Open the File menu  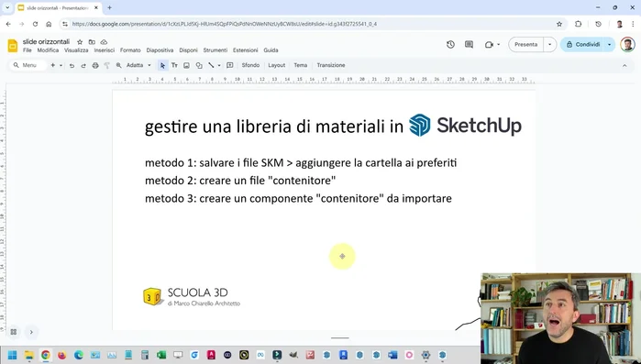click(x=27, y=50)
